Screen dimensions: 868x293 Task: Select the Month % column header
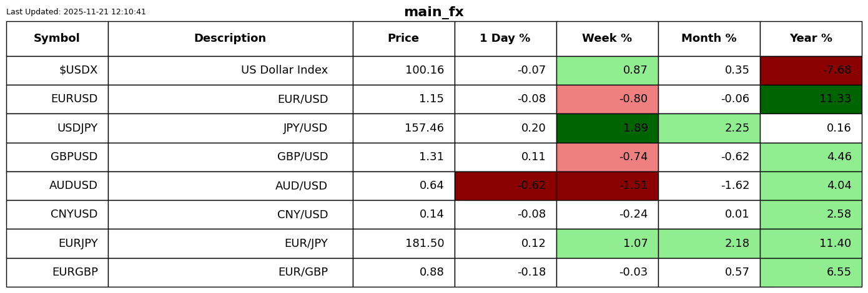coord(709,39)
